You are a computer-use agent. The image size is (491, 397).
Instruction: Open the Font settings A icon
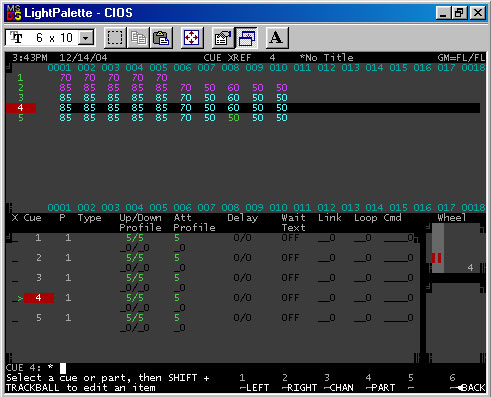pos(276,38)
